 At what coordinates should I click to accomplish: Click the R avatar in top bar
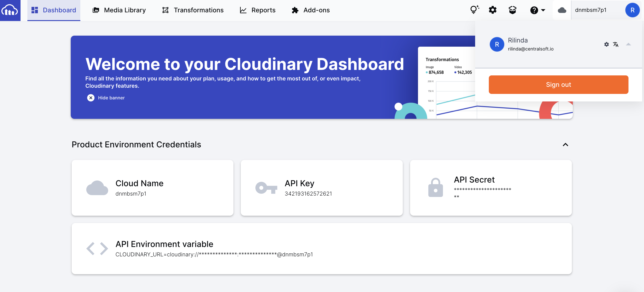click(632, 10)
